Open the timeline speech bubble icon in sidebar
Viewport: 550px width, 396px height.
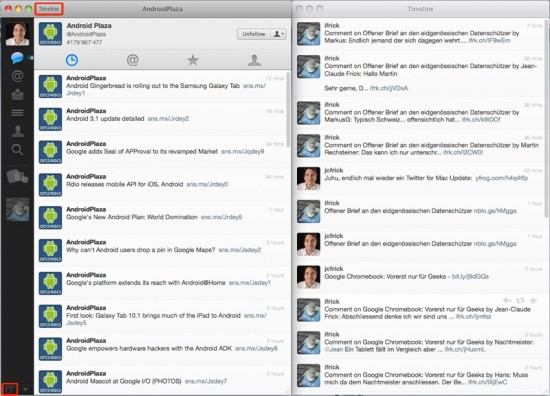pyautogui.click(x=17, y=58)
